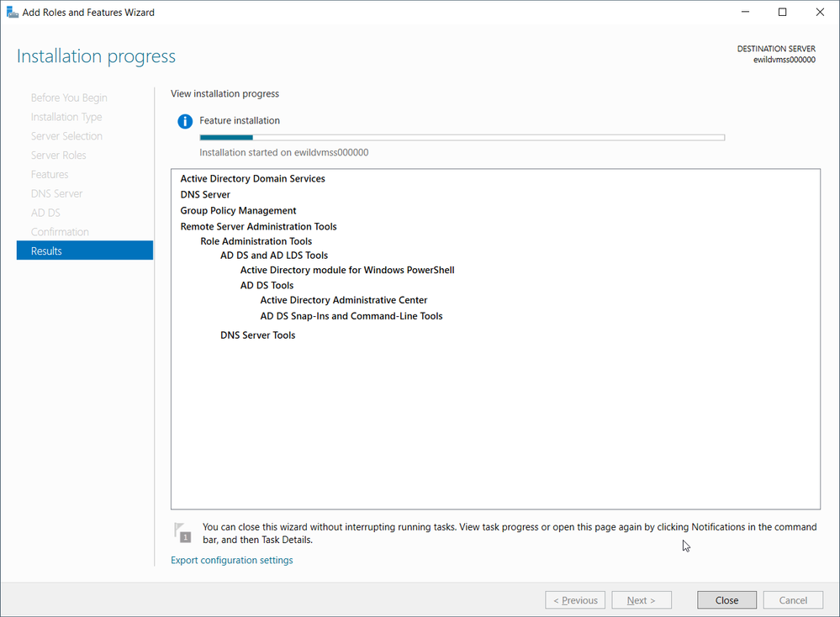The width and height of the screenshot is (840, 617).
Task: Click the notification flag icon beside the hint
Action: pyautogui.click(x=182, y=532)
